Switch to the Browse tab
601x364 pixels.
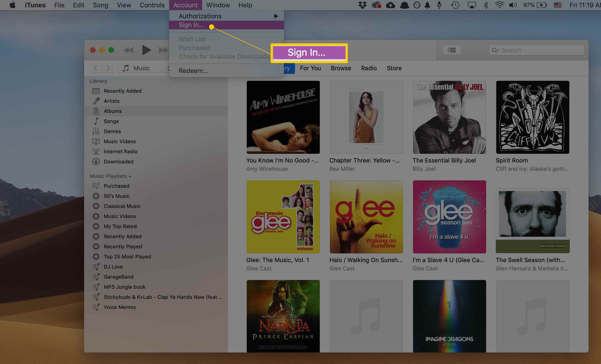[341, 68]
